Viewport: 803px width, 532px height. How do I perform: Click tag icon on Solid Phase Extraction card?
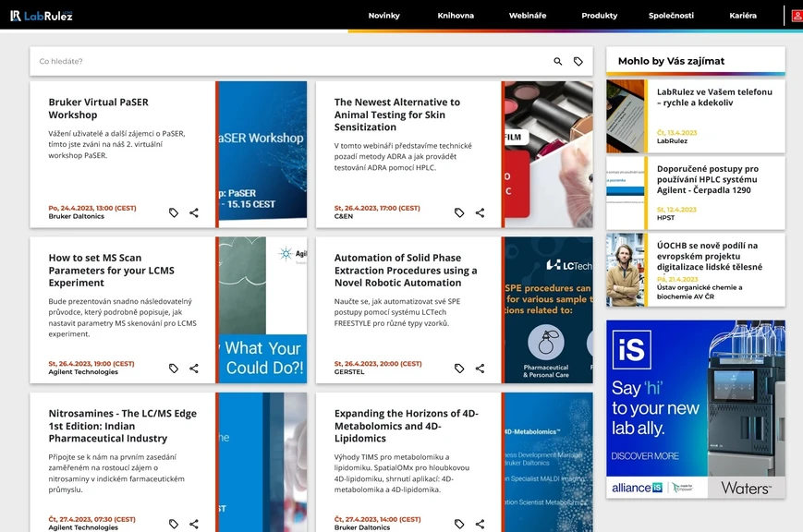(459, 369)
